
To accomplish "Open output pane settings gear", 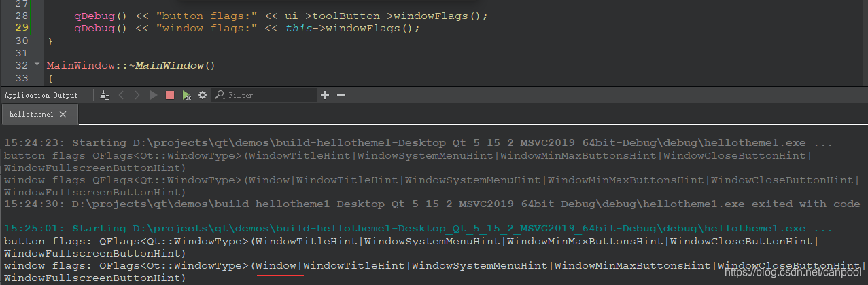I will click(202, 96).
